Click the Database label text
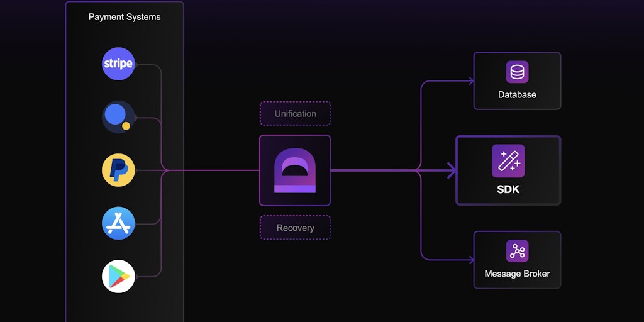The height and width of the screenshot is (322, 644). [x=517, y=95]
